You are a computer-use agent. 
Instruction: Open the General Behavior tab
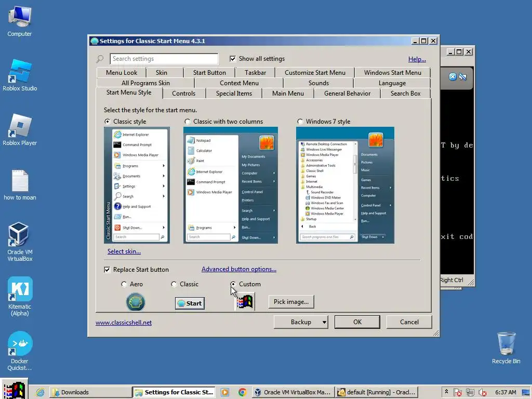pos(347,94)
